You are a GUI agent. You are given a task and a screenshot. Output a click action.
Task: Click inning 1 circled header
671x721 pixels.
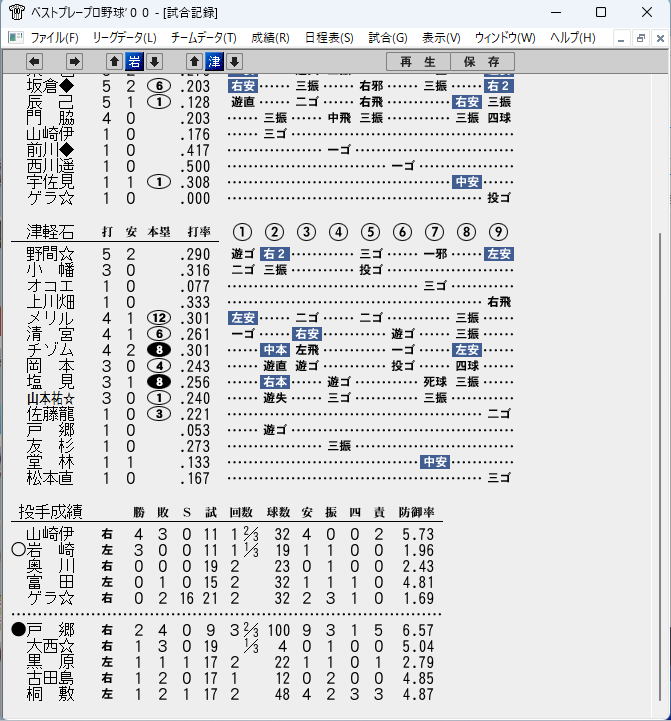[242, 232]
